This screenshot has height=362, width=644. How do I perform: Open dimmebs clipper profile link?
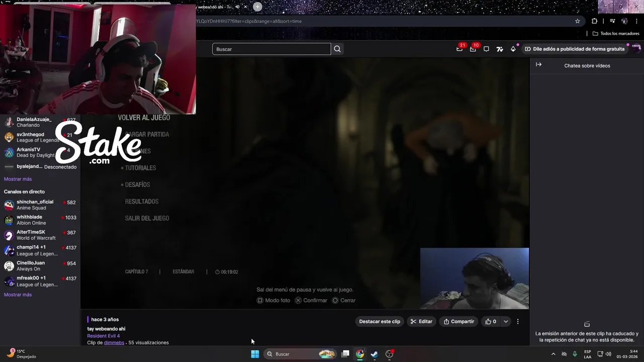point(114,342)
